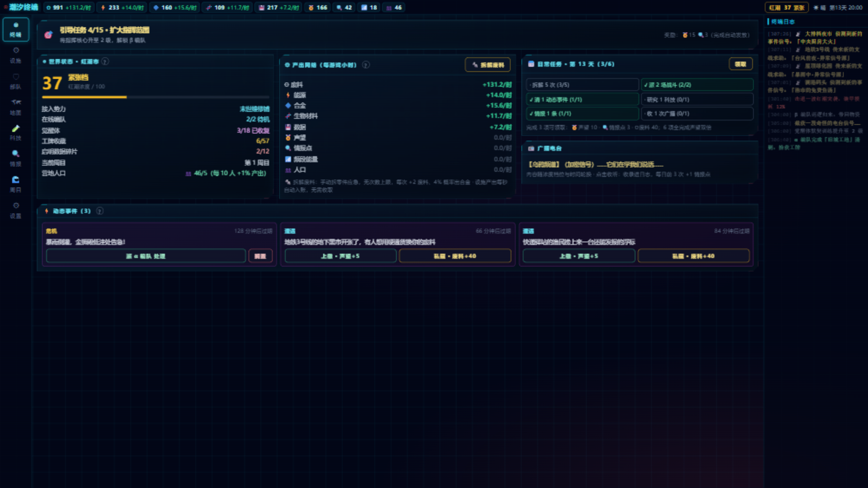Click the reputation medal counter showing 166

(317, 8)
